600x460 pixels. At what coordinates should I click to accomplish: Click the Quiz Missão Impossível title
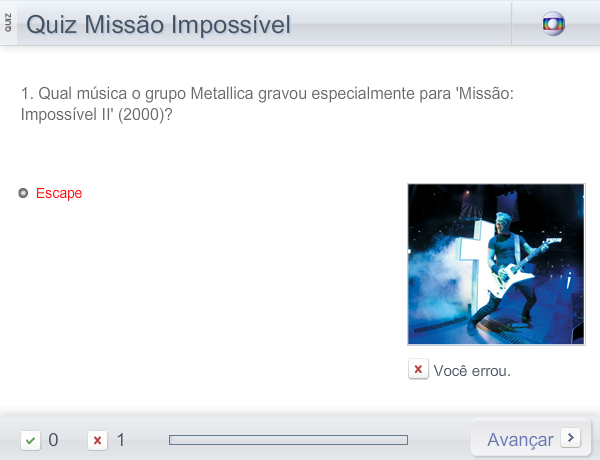(x=158, y=25)
